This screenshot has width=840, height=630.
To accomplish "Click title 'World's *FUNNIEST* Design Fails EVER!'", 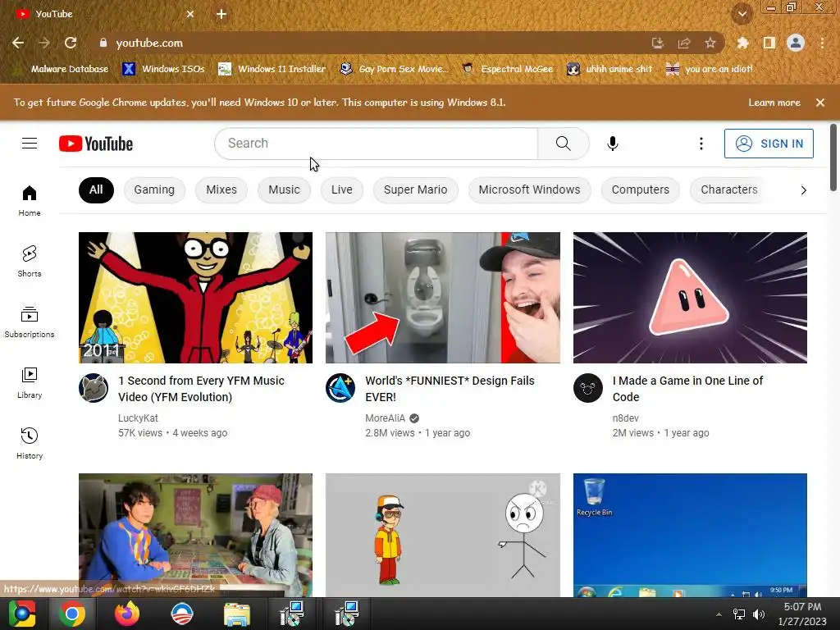I will (450, 389).
